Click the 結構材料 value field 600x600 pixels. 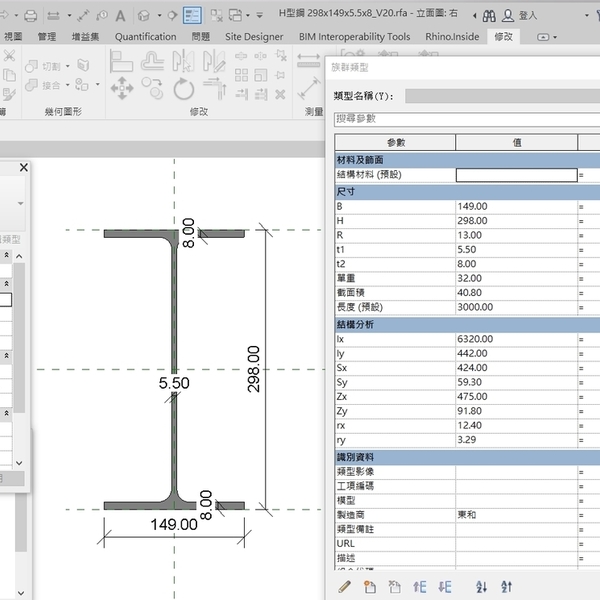516,175
